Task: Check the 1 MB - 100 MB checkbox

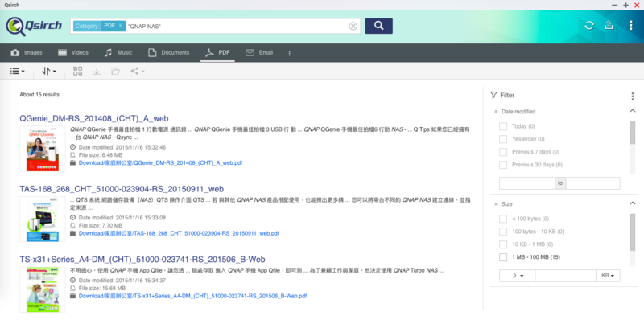Action: click(x=503, y=257)
